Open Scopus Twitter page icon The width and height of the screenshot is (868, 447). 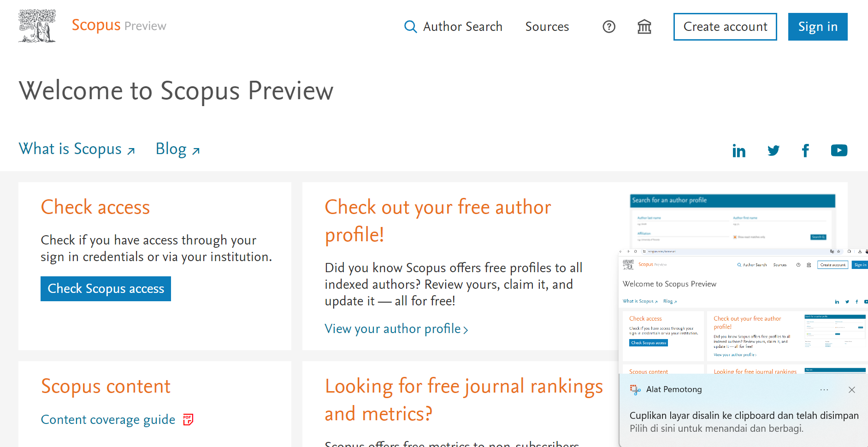(773, 151)
